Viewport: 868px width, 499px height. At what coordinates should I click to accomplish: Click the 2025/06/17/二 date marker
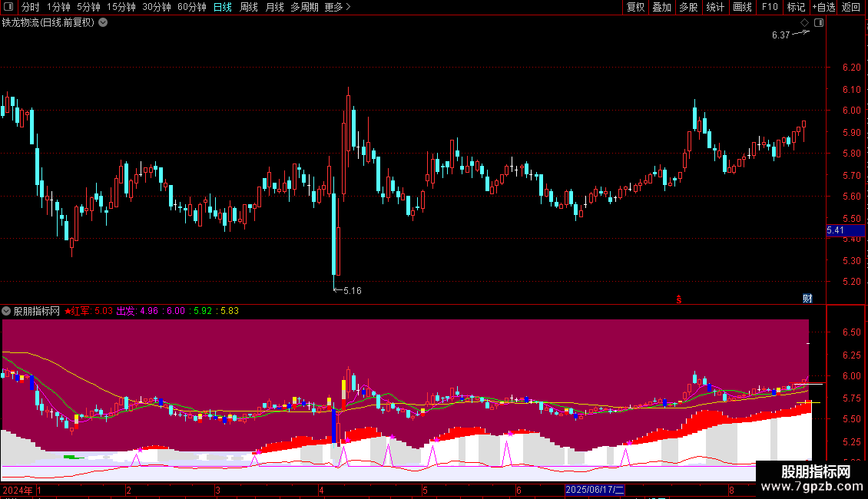(x=595, y=490)
